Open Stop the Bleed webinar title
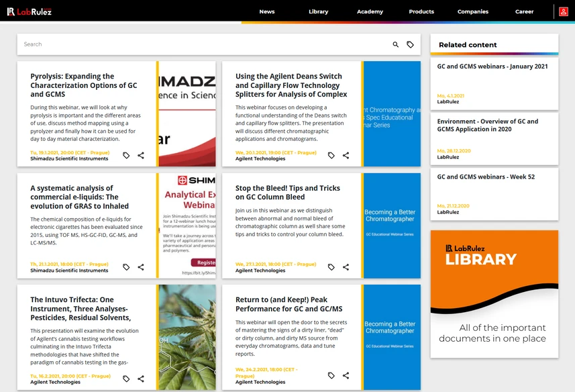 point(287,193)
